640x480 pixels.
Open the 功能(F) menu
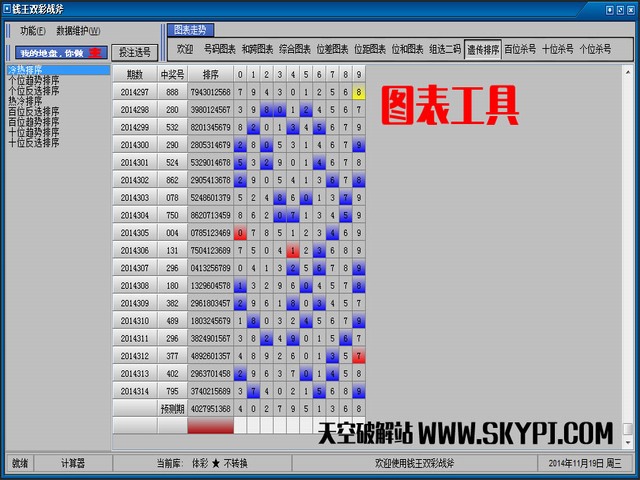coord(34,31)
